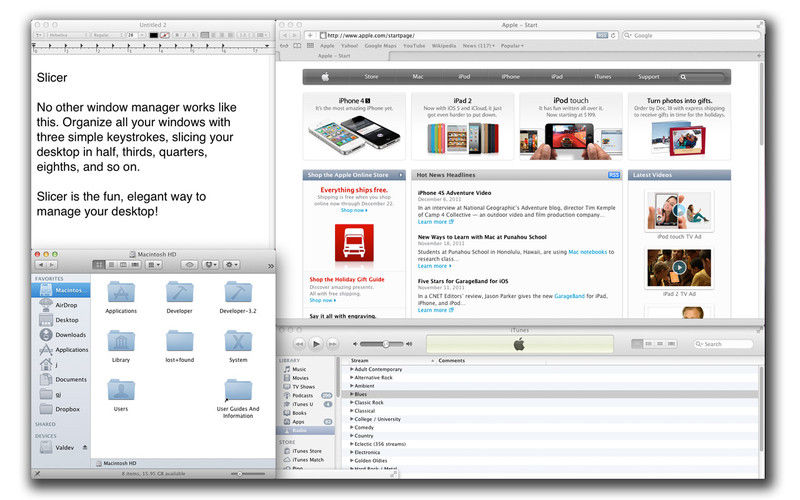Expand Blues radio streams
This screenshot has height=500, width=800.
pyautogui.click(x=352, y=394)
